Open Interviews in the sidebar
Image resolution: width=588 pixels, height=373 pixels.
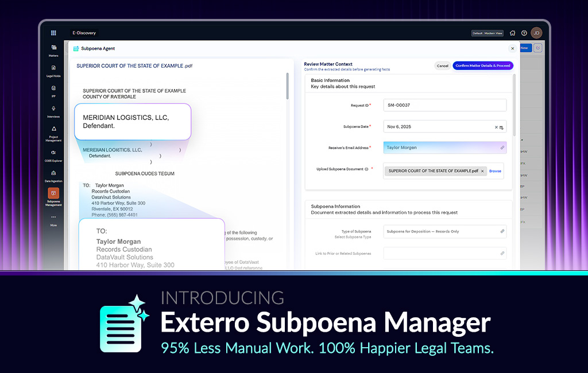click(x=53, y=111)
